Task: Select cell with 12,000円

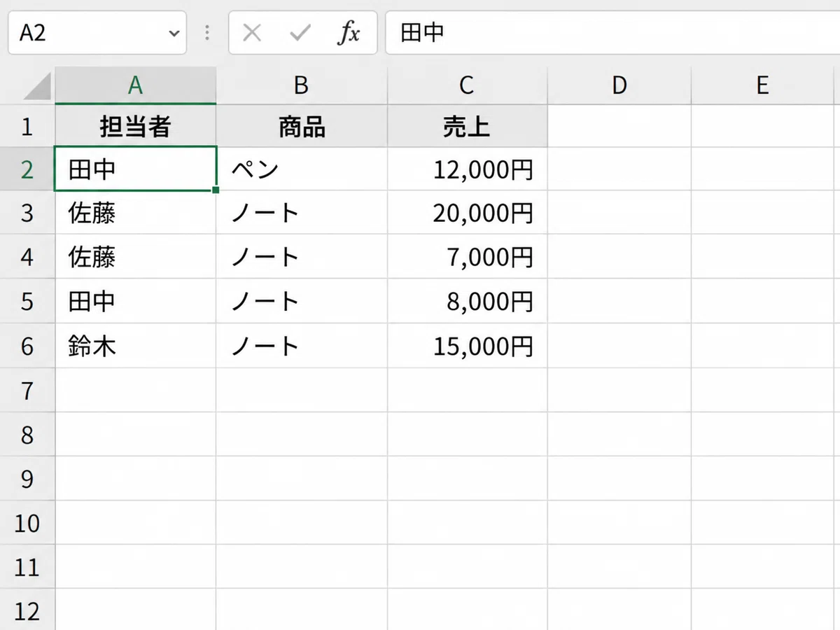Action: pyautogui.click(x=468, y=169)
